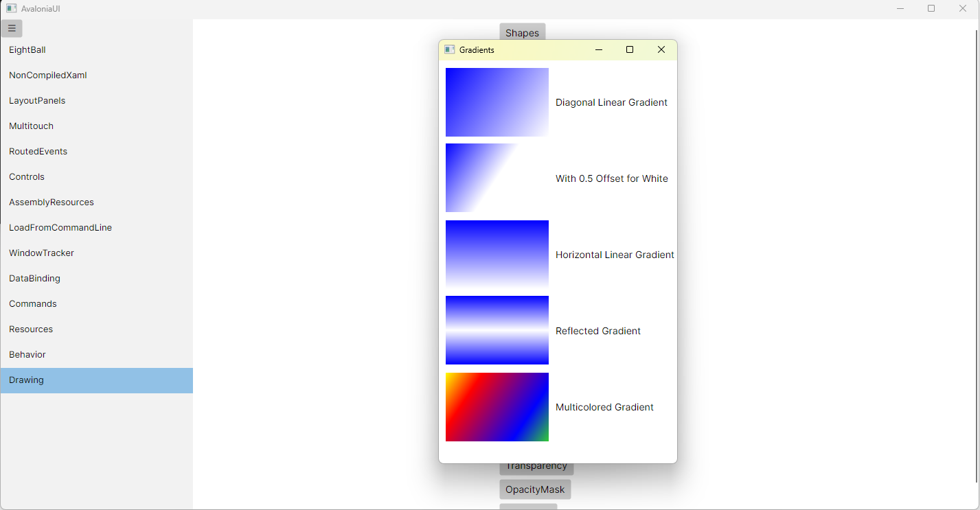Select WindowTracker in the sidebar
Screen dimensions: 980x510
pos(97,253)
